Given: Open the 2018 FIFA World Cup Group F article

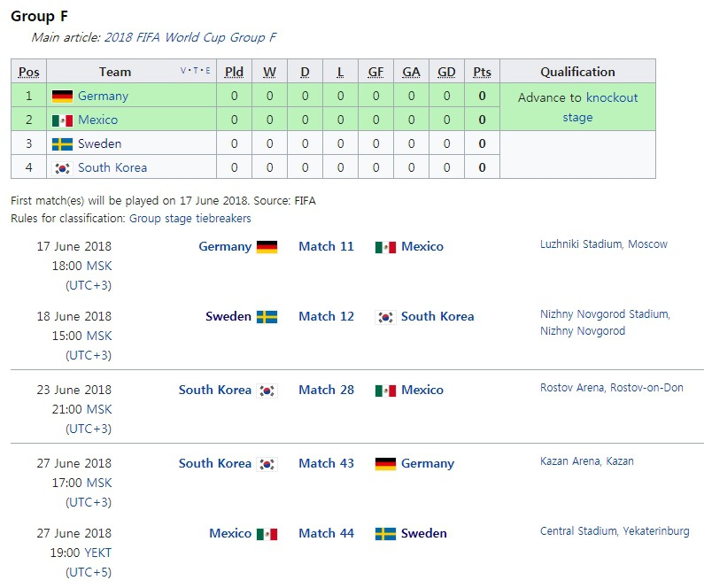Looking at the screenshot, I should pyautogui.click(x=190, y=37).
